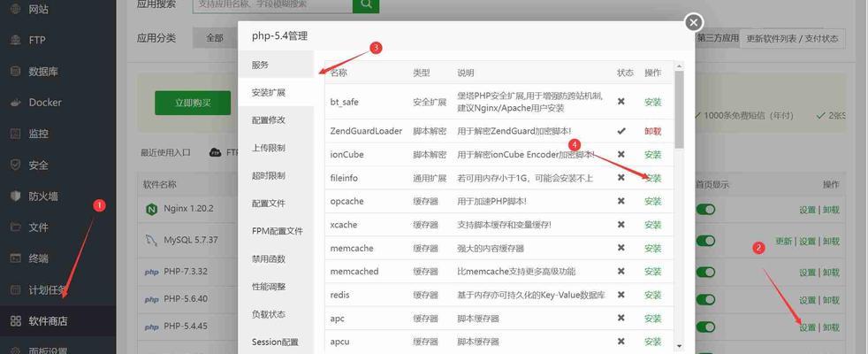
Task: Click the extensions list scrollbar thumb
Action: click(679, 109)
